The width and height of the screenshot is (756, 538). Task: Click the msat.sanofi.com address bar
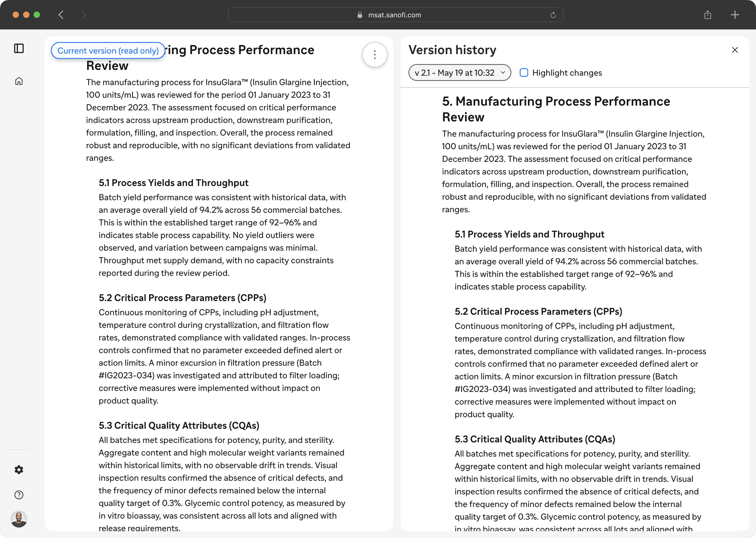coord(395,15)
